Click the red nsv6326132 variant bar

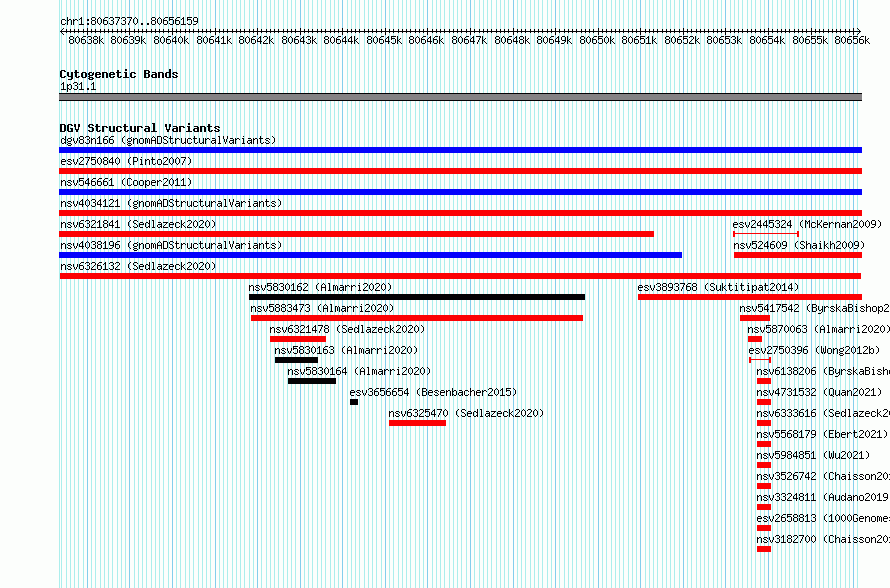point(460,276)
